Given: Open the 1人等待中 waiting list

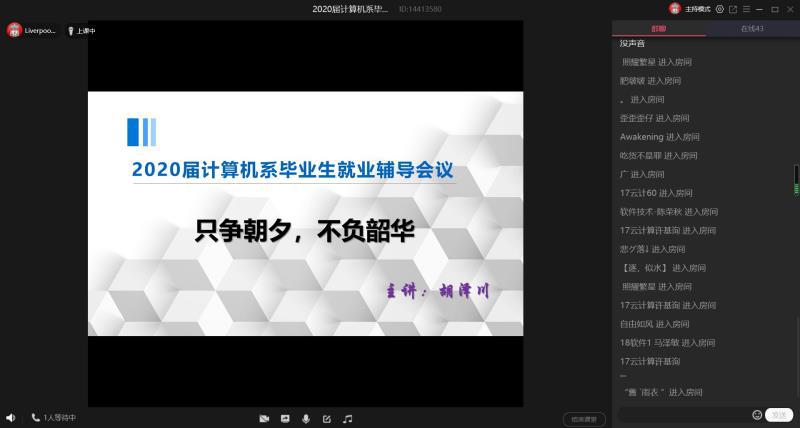Looking at the screenshot, I should pyautogui.click(x=53, y=418).
